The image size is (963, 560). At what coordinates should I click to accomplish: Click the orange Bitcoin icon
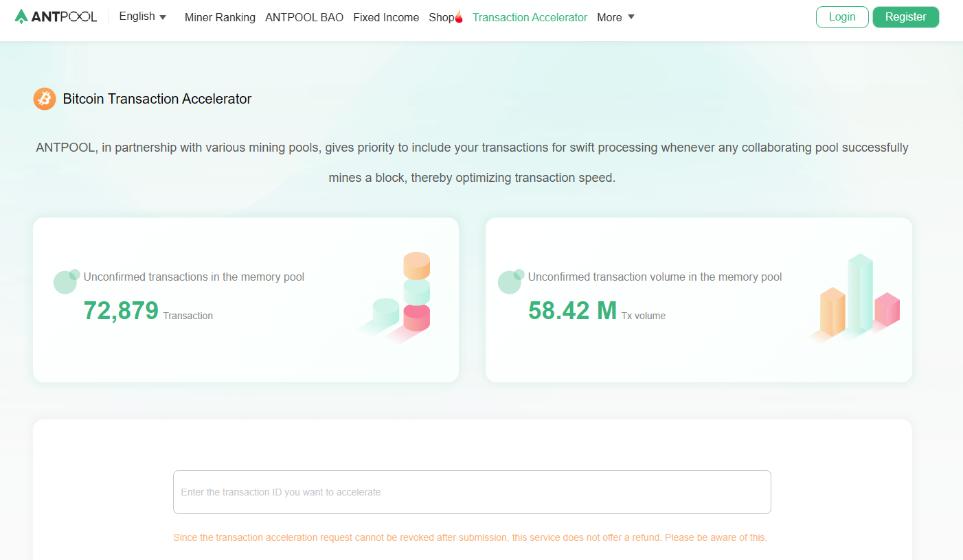[45, 99]
